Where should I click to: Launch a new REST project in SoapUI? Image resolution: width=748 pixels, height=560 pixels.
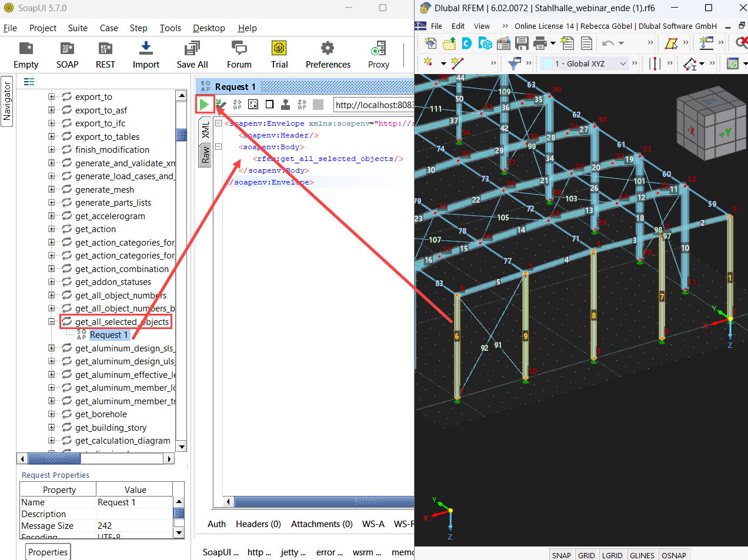[x=105, y=55]
